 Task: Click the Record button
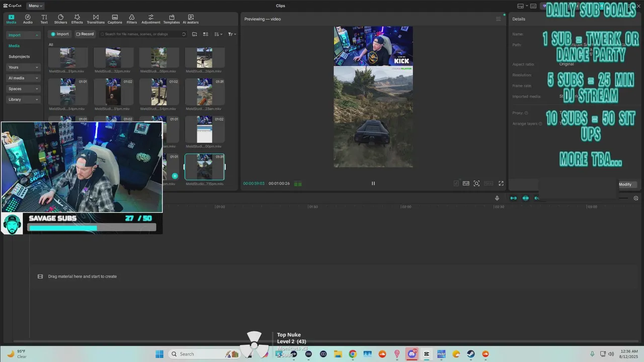[85, 34]
